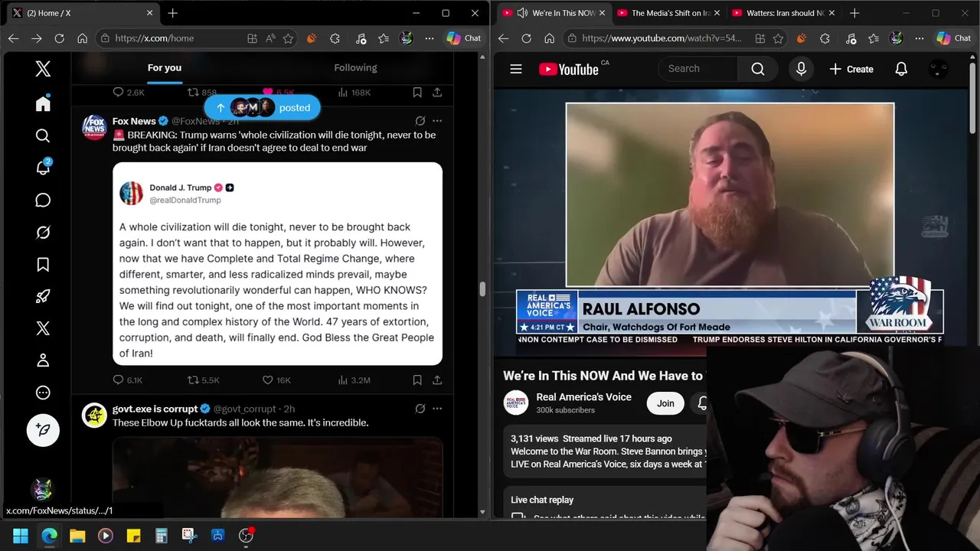Select the '(2) Home / X' browser tab

point(82,13)
